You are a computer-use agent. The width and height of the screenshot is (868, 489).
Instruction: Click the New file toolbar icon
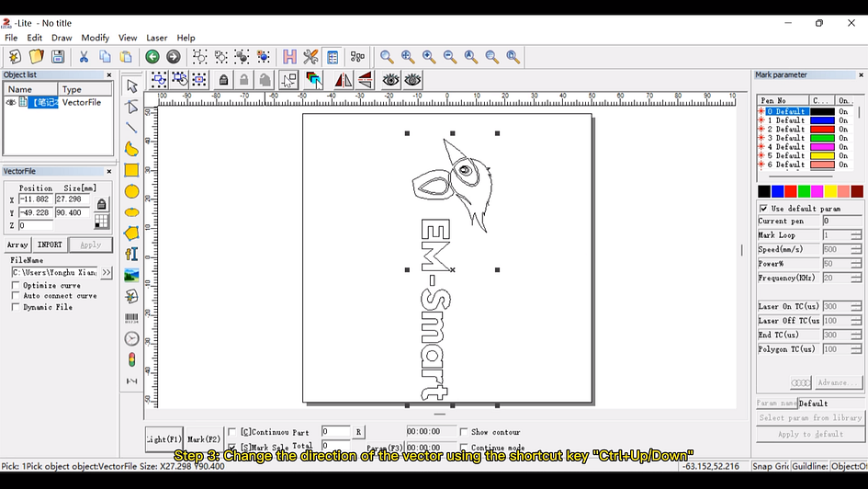pyautogui.click(x=15, y=56)
